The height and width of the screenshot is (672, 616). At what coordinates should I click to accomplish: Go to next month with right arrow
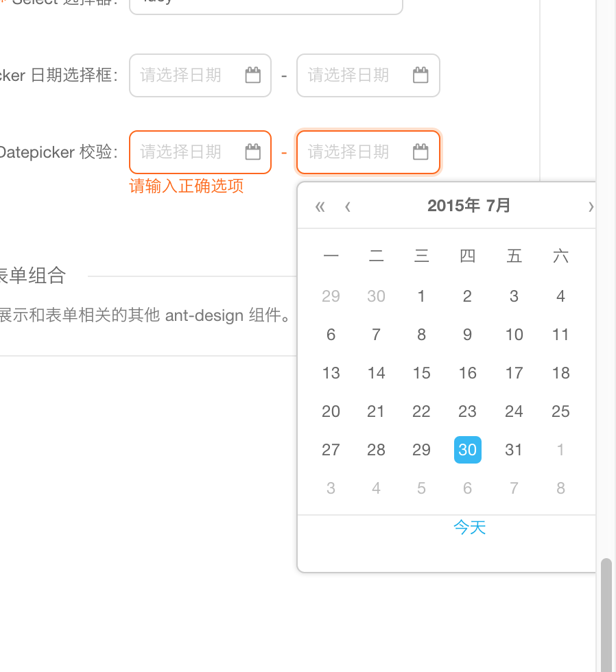(x=591, y=206)
